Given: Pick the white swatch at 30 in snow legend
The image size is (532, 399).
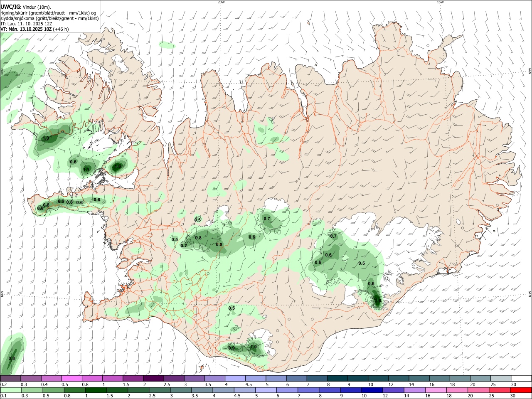Looking at the screenshot, I should click(x=521, y=378).
